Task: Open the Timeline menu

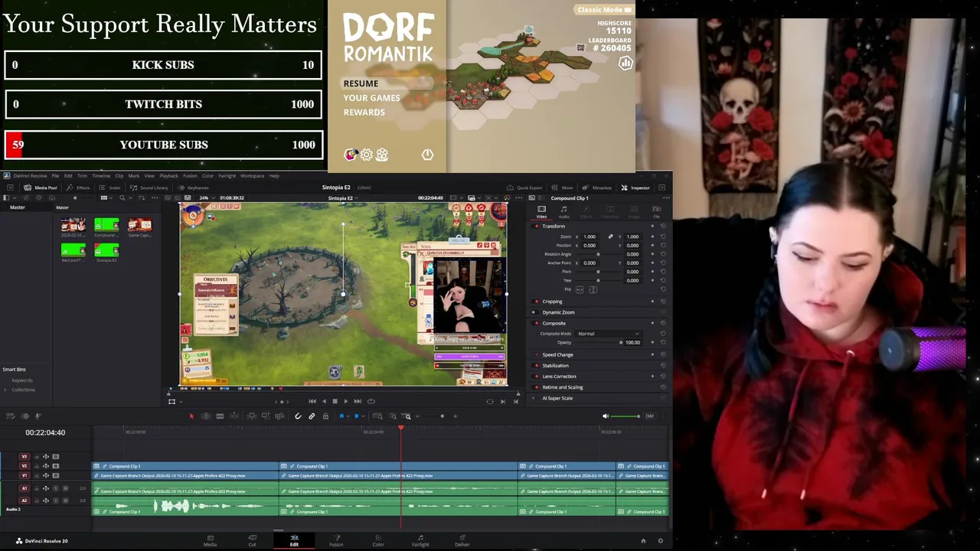Action: pyautogui.click(x=101, y=176)
